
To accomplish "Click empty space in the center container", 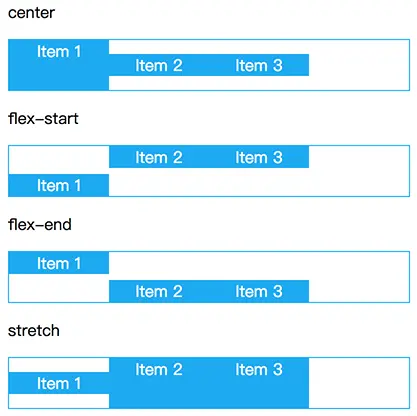I will [x=359, y=65].
